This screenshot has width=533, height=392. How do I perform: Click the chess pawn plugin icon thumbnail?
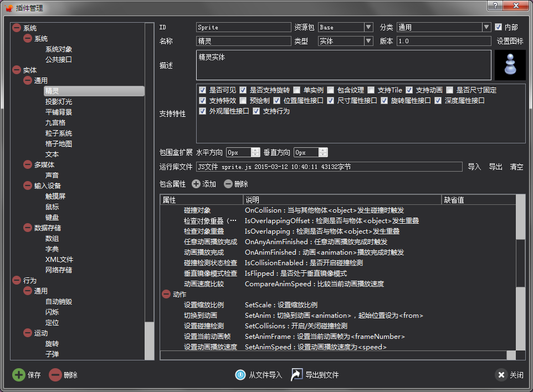tap(509, 65)
